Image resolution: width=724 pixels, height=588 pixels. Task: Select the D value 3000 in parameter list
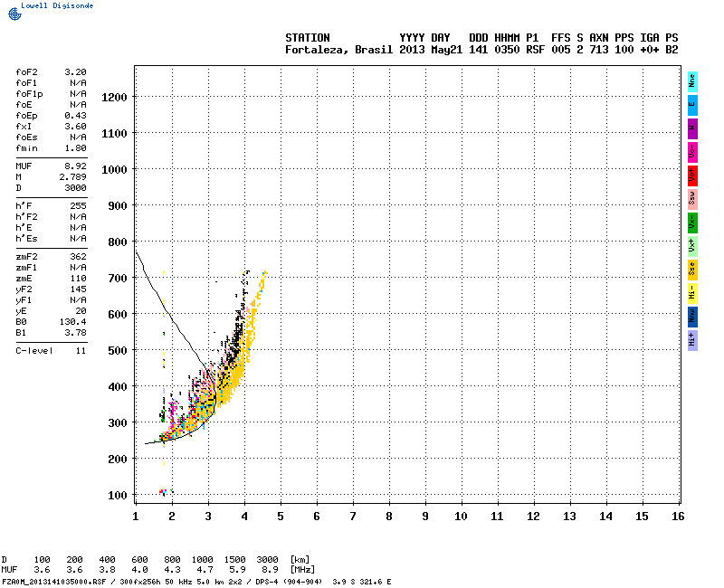coord(75,188)
